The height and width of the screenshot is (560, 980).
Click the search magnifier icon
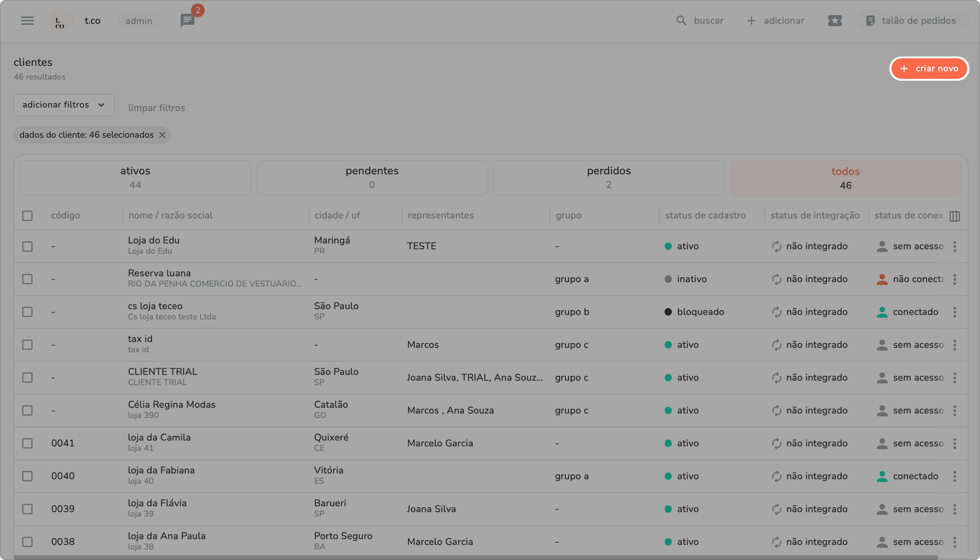coord(681,21)
